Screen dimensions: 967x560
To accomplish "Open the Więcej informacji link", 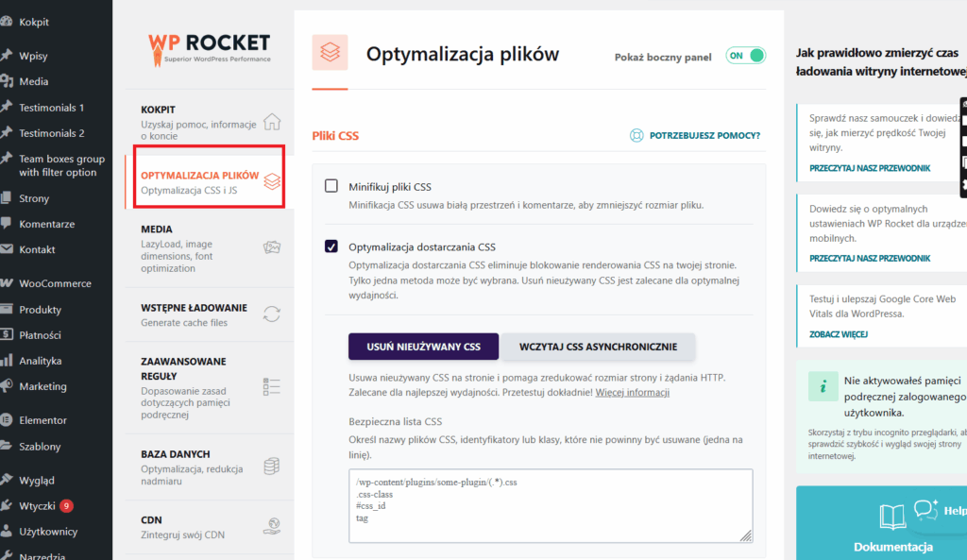I will pyautogui.click(x=633, y=392).
